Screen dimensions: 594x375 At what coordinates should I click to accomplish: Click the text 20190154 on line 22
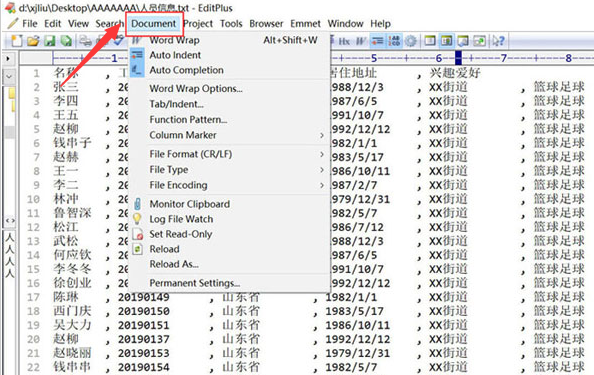(x=144, y=367)
